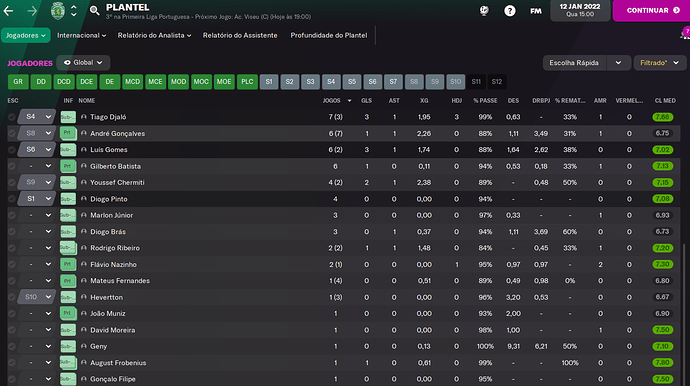Select the GR position button
This screenshot has height=386, width=690.
[18, 82]
